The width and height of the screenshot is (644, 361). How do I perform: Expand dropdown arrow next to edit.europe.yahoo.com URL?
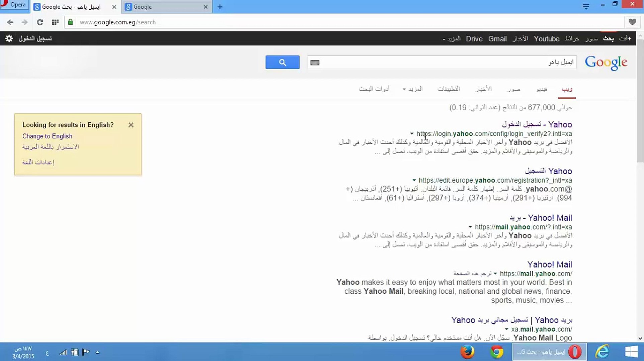pos(414,180)
